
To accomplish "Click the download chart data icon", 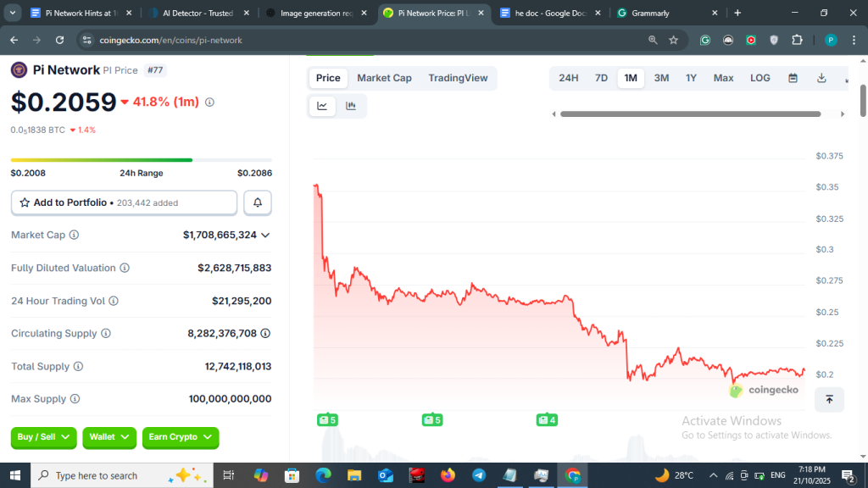I will (821, 78).
